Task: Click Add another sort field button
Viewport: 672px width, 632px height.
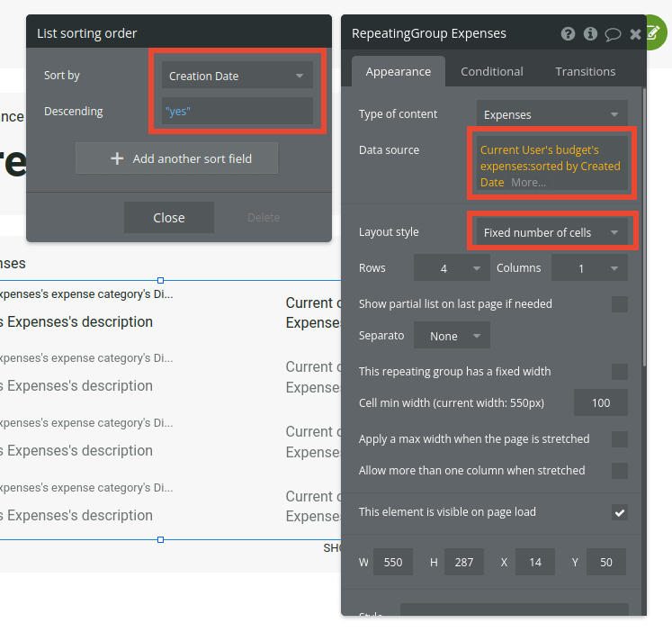Action: (176, 158)
